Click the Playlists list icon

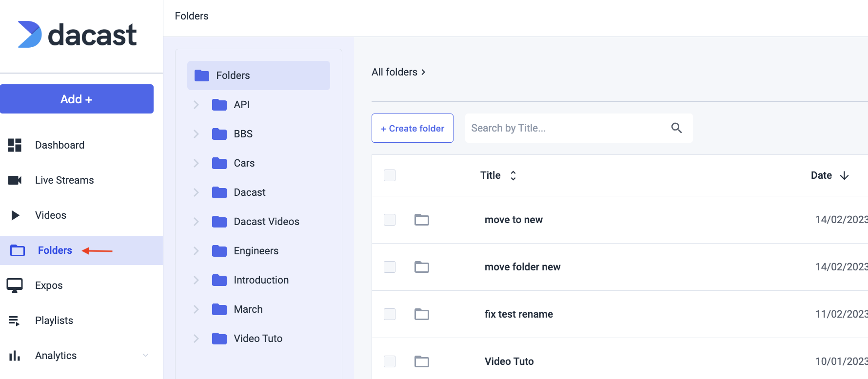[14, 321]
